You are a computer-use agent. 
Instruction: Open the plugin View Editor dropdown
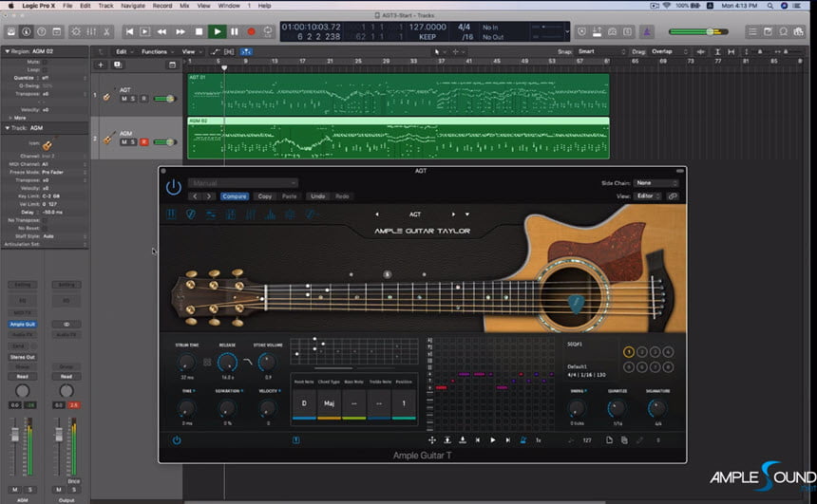click(x=648, y=196)
